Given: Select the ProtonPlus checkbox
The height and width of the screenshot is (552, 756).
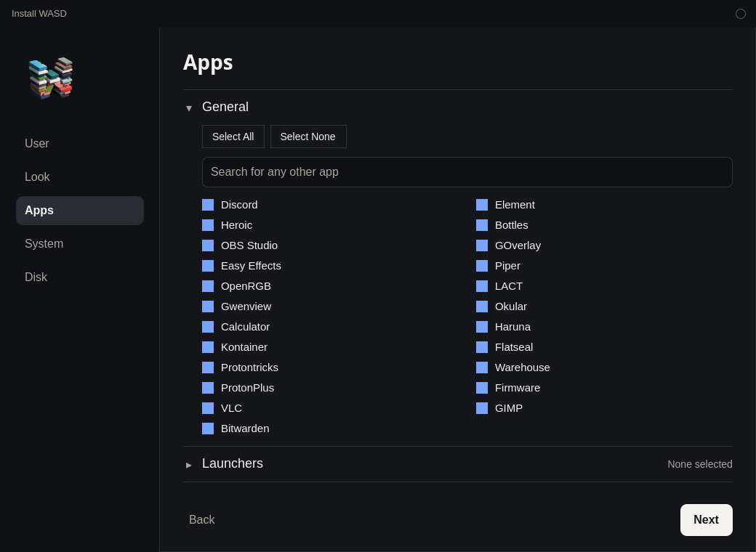Looking at the screenshot, I should point(208,388).
